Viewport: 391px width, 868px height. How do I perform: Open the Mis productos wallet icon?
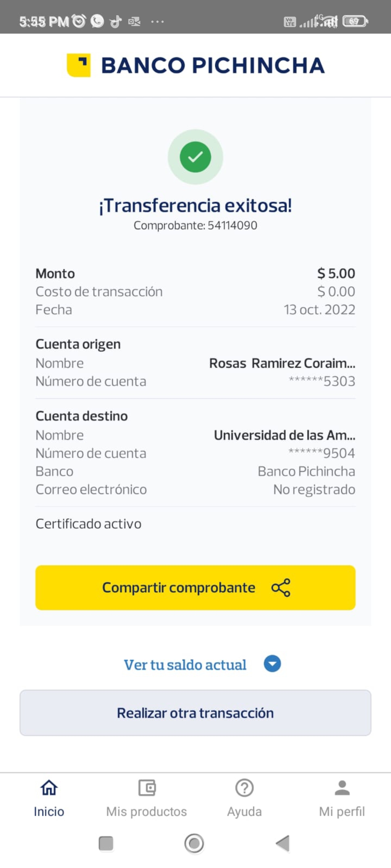[x=147, y=788]
